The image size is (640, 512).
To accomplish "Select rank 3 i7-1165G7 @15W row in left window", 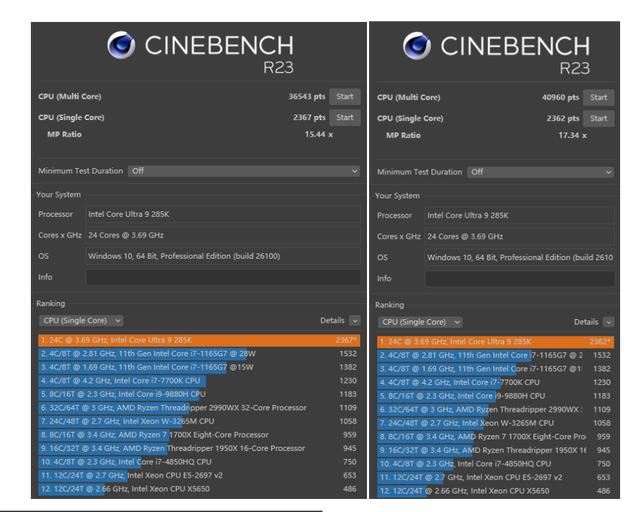I will point(199,367).
